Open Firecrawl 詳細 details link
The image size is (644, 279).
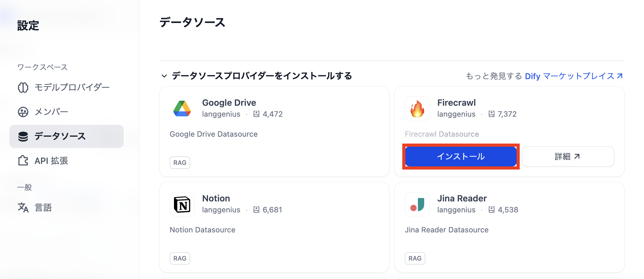(x=568, y=156)
